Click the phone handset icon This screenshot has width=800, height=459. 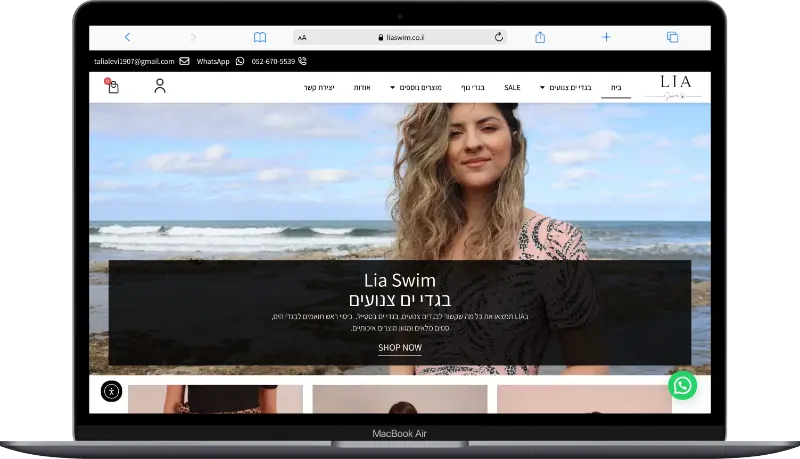coord(303,61)
